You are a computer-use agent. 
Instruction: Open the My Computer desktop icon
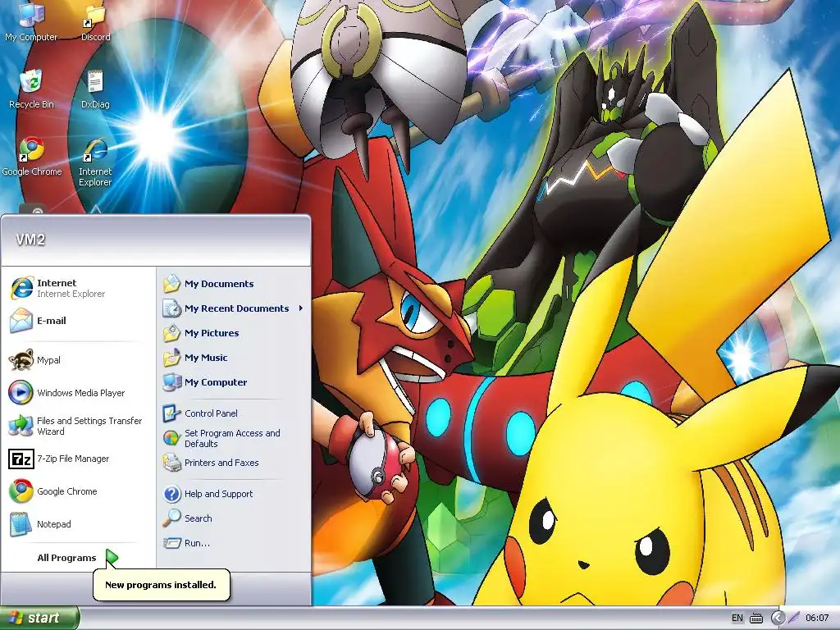point(30,21)
